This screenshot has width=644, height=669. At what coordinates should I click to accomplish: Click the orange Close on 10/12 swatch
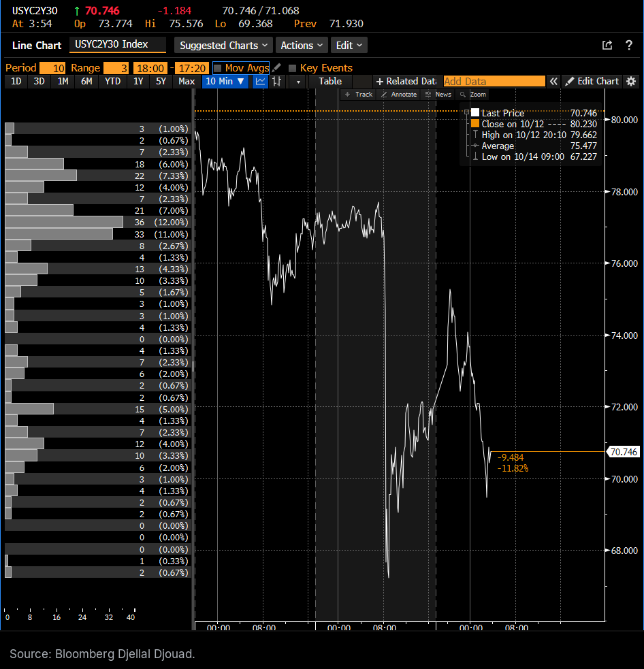475,124
